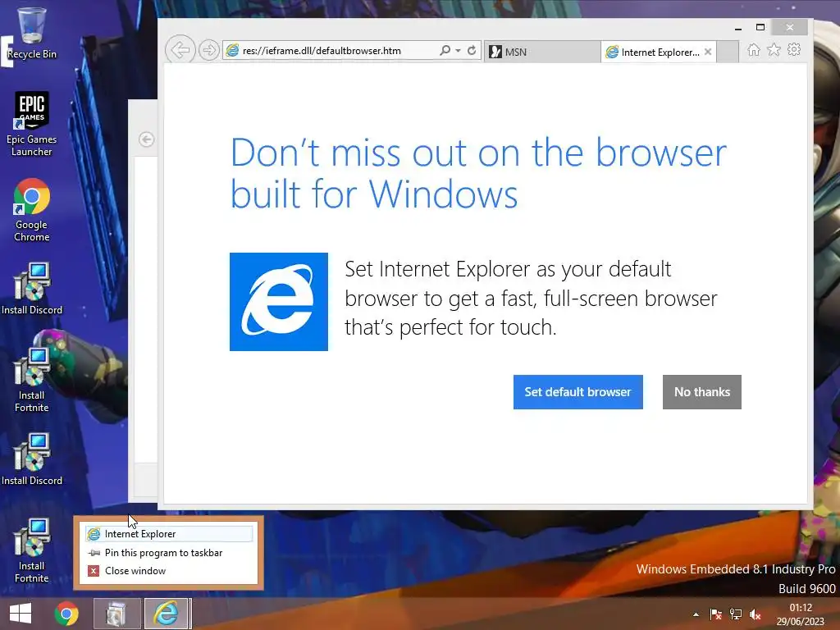Select the upper Install Discord desktop icon
This screenshot has width=840, height=630.
(32, 288)
